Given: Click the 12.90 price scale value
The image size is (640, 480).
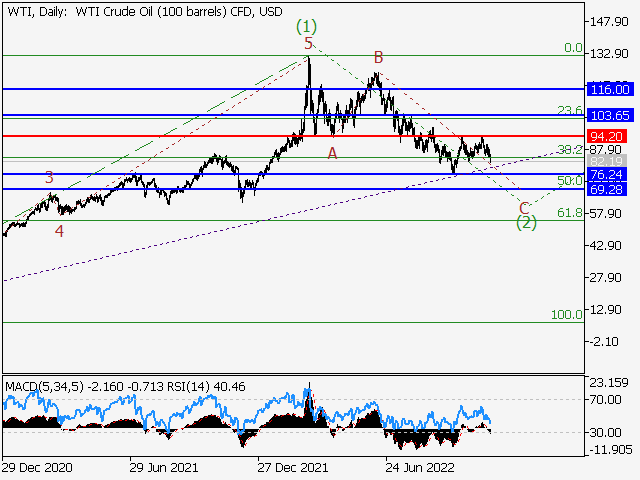Looking at the screenshot, I should click(x=606, y=309).
